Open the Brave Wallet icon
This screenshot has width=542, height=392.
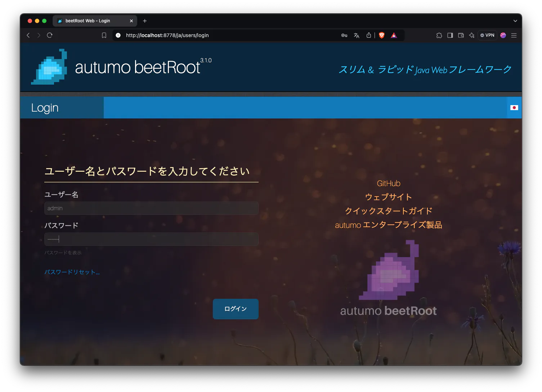[x=461, y=35]
